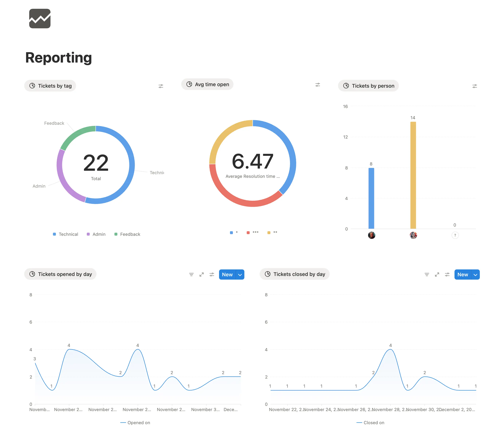Viewport: 504px width, 436px height.
Task: Open settings sliders for Tickets opened by day
Action: pyautogui.click(x=212, y=274)
